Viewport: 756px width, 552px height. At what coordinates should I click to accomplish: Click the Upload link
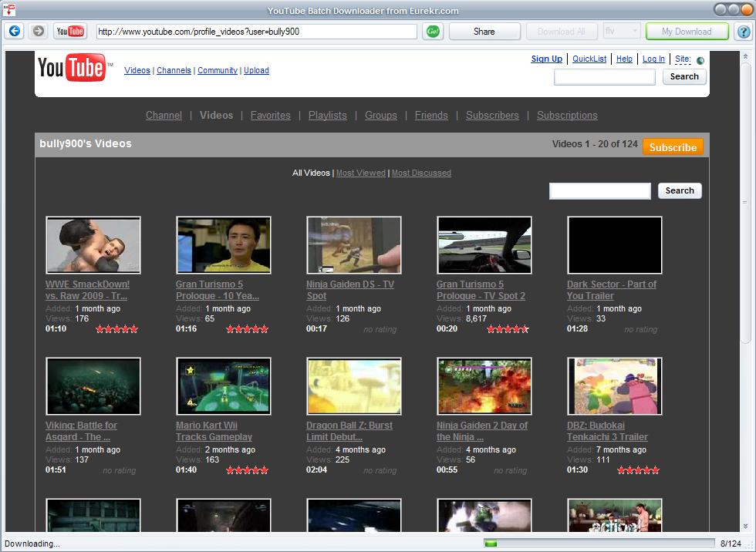(256, 70)
